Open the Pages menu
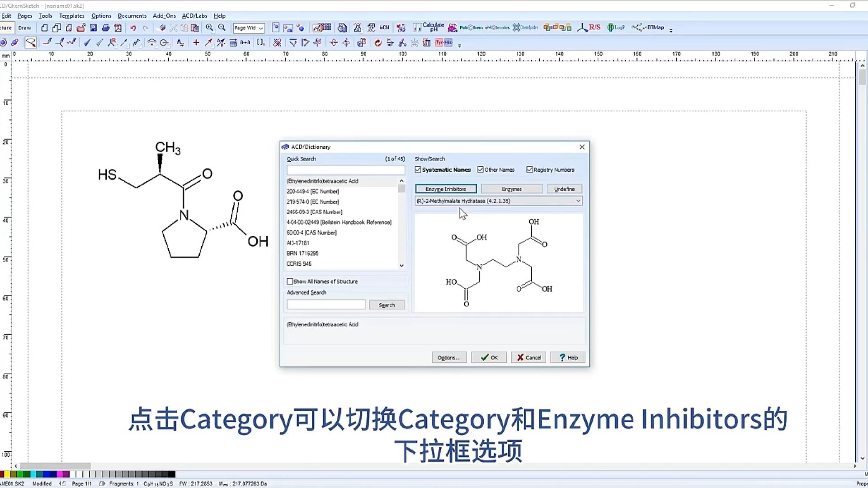Image resolution: width=868 pixels, height=488 pixels. 25,16
